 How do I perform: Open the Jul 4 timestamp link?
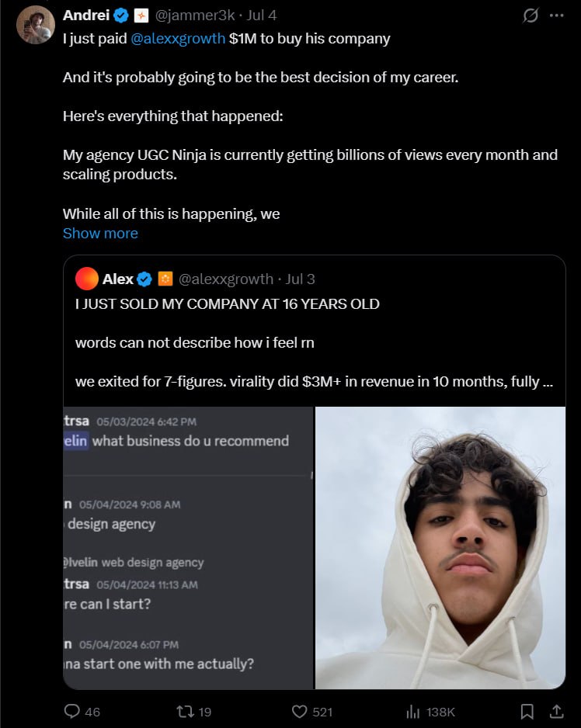pos(262,16)
